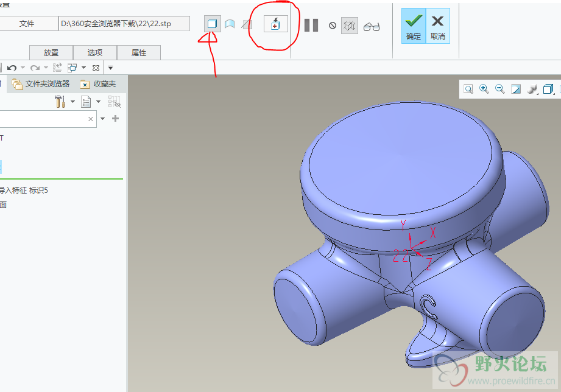Cancel the import with 取消
The image size is (561, 392).
(x=437, y=26)
